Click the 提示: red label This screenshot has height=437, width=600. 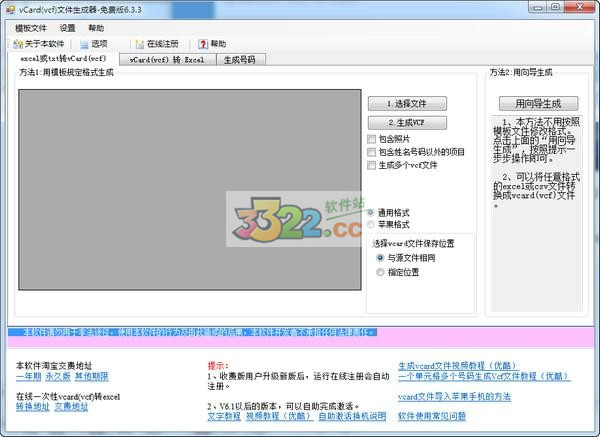click(218, 365)
